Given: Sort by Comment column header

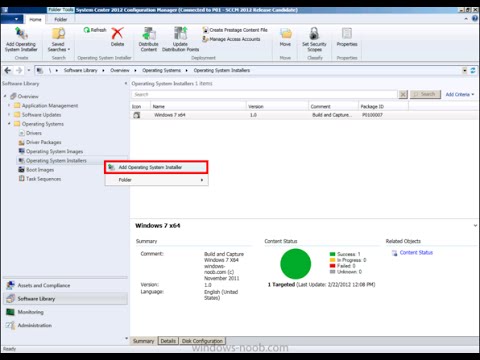Looking at the screenshot, I should tap(333, 106).
